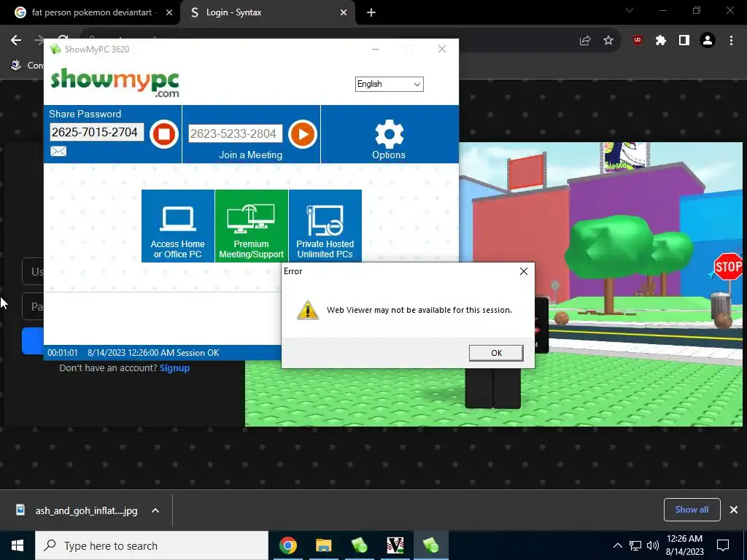Expand the download item options chevron
Screen dimensions: 747x560
point(155,510)
